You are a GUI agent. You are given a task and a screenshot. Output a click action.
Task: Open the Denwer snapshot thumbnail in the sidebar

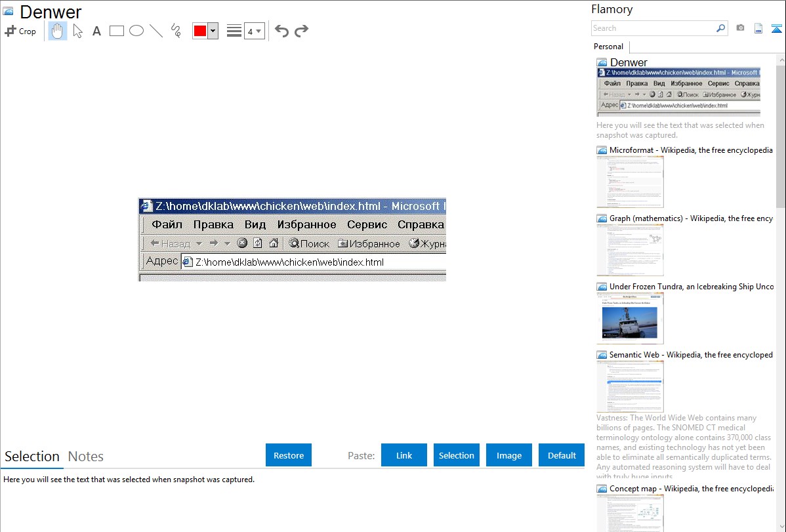(x=678, y=92)
